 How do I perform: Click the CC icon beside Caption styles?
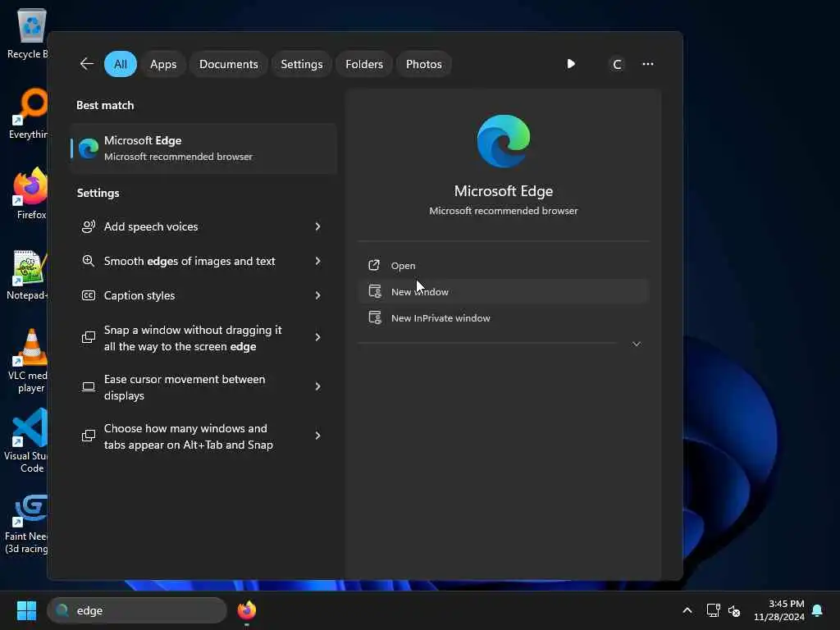(89, 295)
